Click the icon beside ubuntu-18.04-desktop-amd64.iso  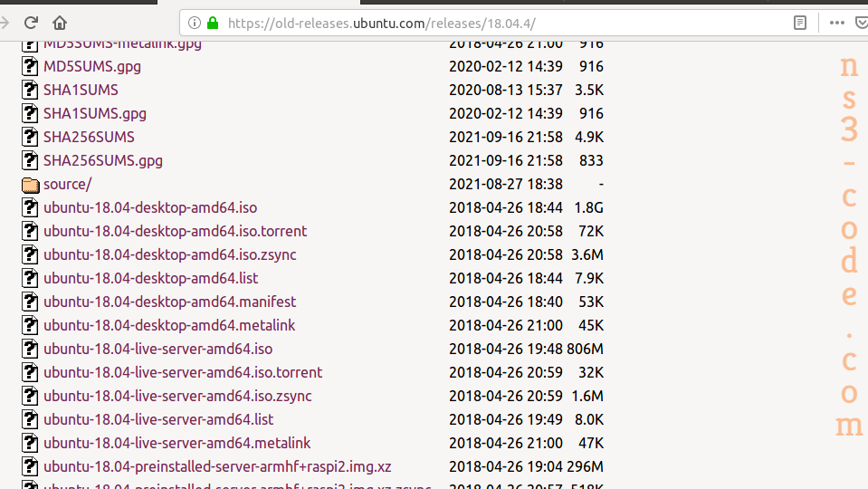click(x=30, y=207)
